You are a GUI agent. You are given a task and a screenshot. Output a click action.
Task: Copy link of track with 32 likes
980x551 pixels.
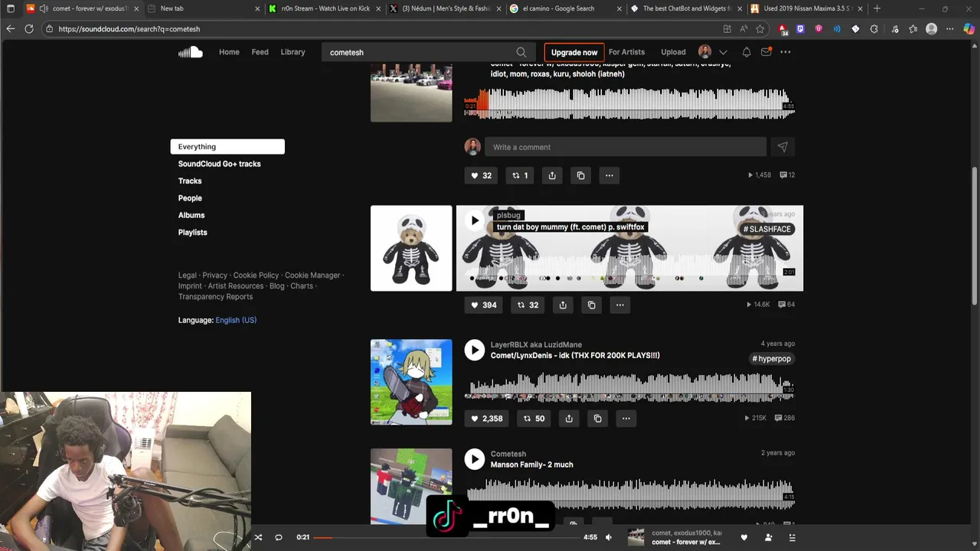pos(581,175)
